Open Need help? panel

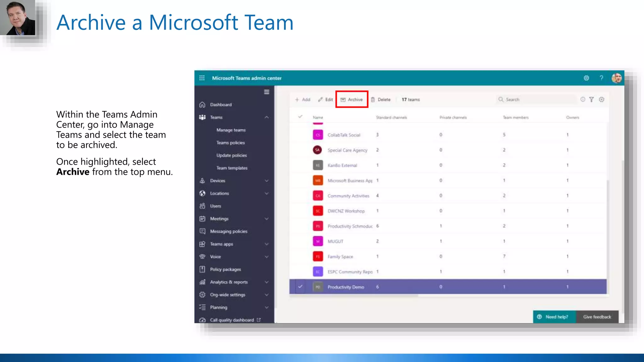[554, 317]
